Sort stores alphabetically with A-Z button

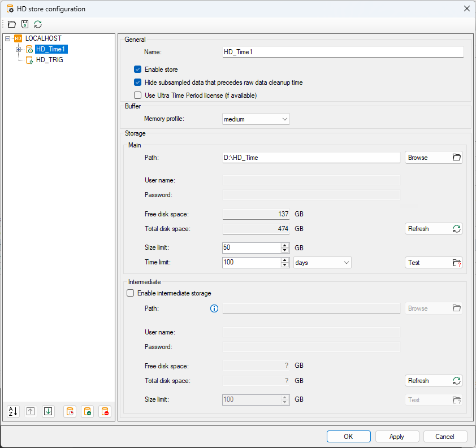point(13,411)
